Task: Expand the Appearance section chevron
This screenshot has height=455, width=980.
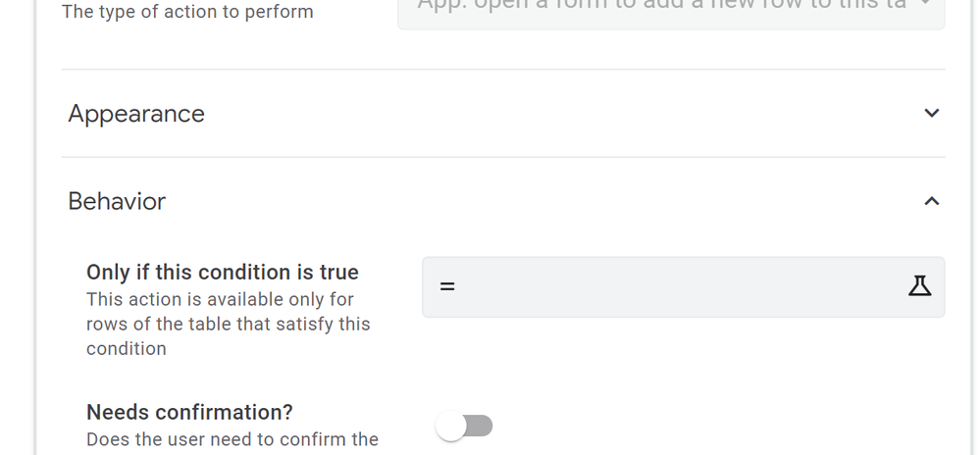Action: point(931,113)
